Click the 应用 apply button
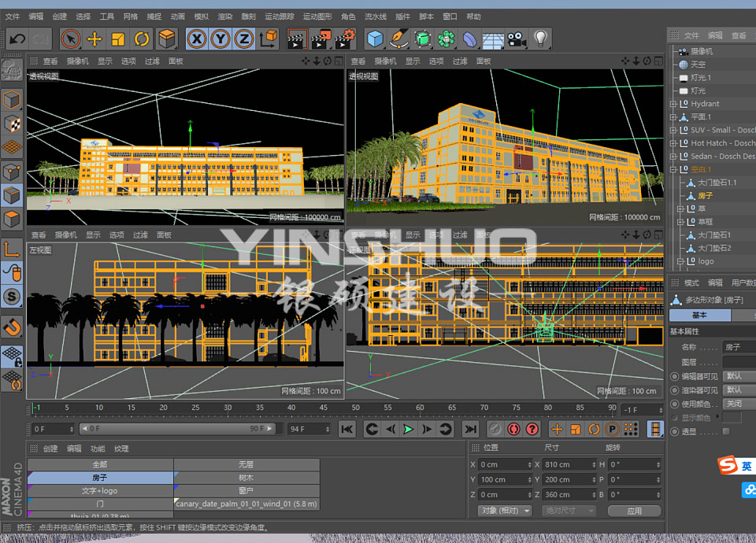 tap(634, 511)
